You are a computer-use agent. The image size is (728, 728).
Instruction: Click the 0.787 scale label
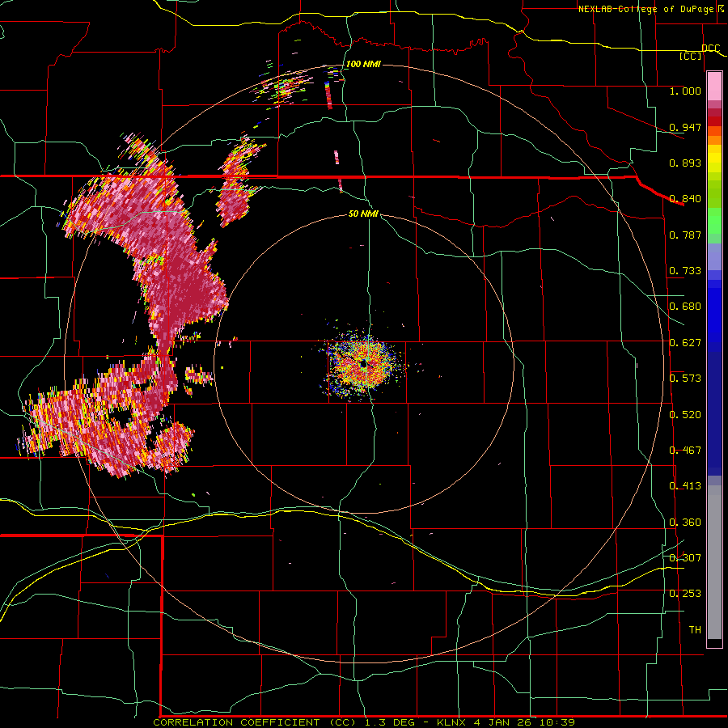coord(685,235)
